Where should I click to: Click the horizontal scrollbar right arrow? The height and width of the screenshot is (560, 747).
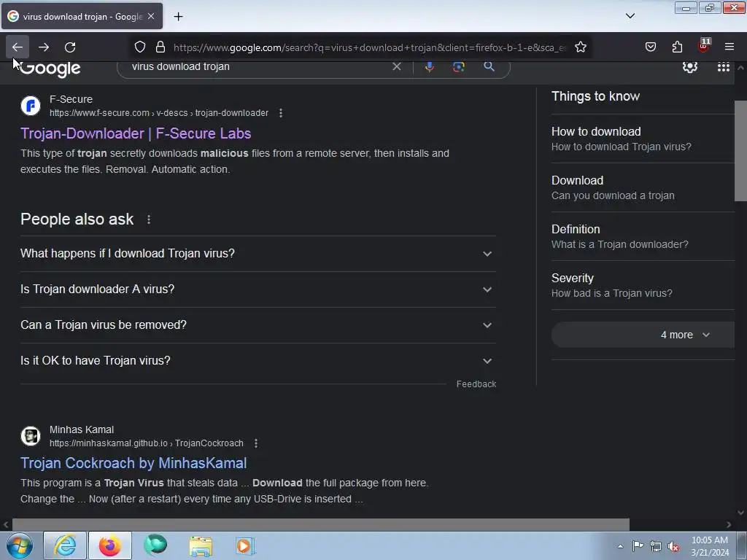pyautogui.click(x=729, y=524)
